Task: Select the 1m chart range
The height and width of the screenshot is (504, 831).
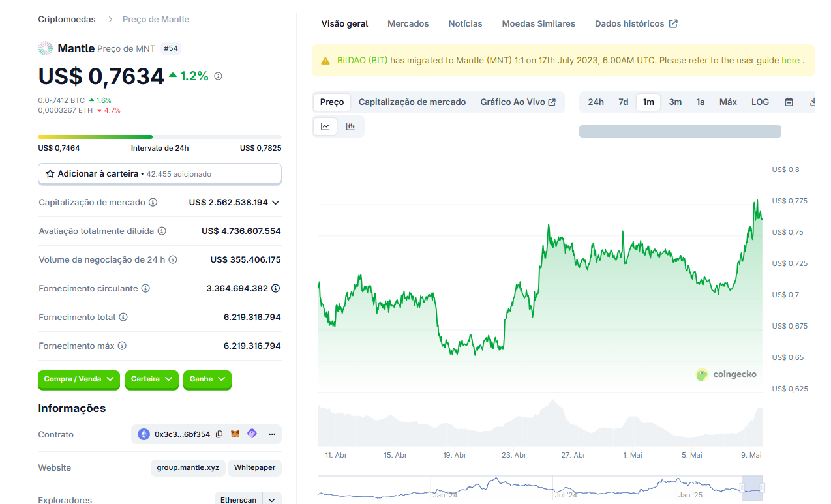Action: click(648, 102)
